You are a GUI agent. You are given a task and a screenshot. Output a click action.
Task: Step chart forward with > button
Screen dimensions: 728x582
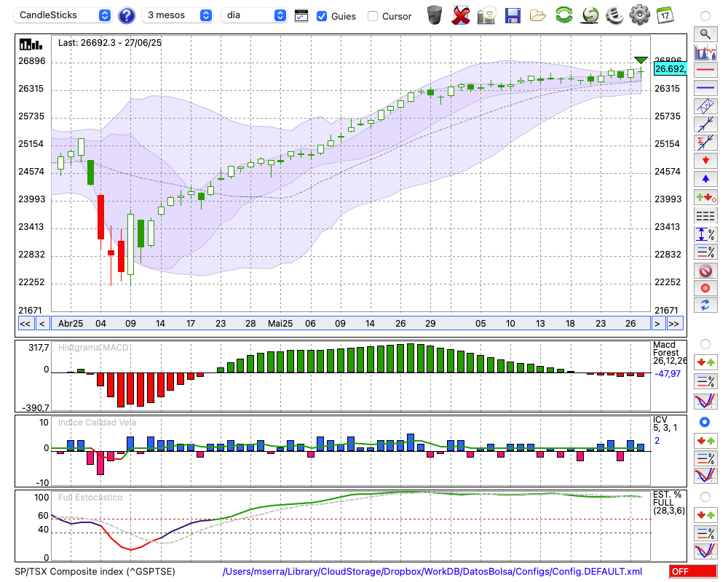click(x=657, y=324)
